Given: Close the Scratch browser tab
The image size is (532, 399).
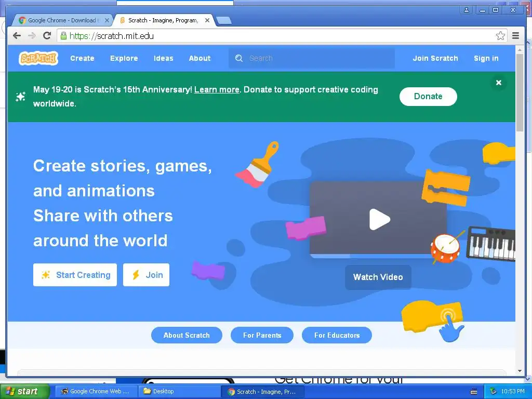Looking at the screenshot, I should [207, 20].
